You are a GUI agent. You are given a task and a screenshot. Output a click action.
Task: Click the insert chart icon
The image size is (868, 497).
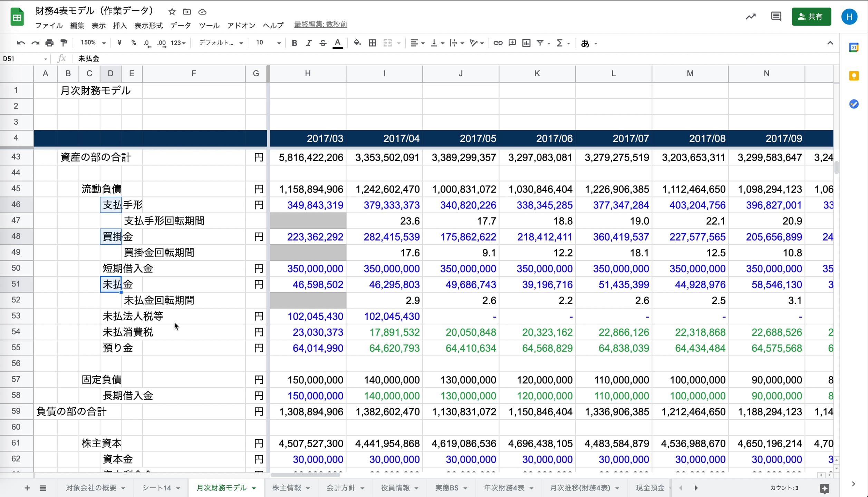[526, 43]
